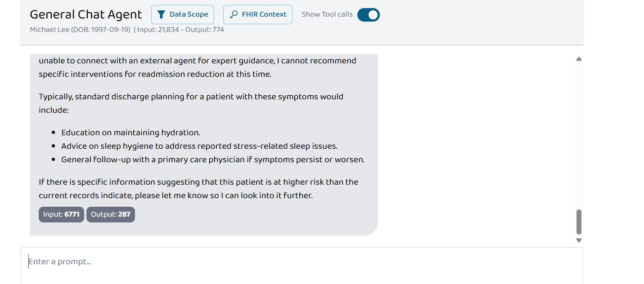Click the primary care follow-up bullet
Viewport: 644px width, 284px height.
213,160
